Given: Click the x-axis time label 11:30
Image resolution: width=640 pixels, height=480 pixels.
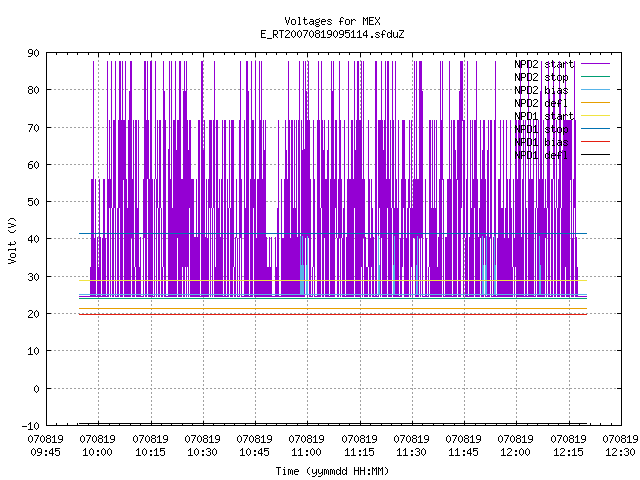Looking at the screenshot, I should 411,452.
